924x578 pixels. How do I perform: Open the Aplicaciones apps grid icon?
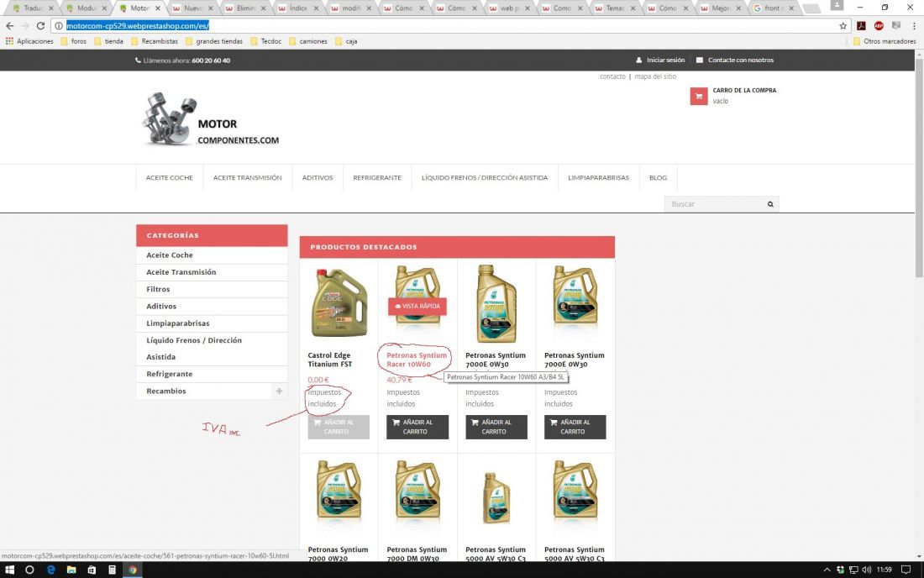point(9,41)
